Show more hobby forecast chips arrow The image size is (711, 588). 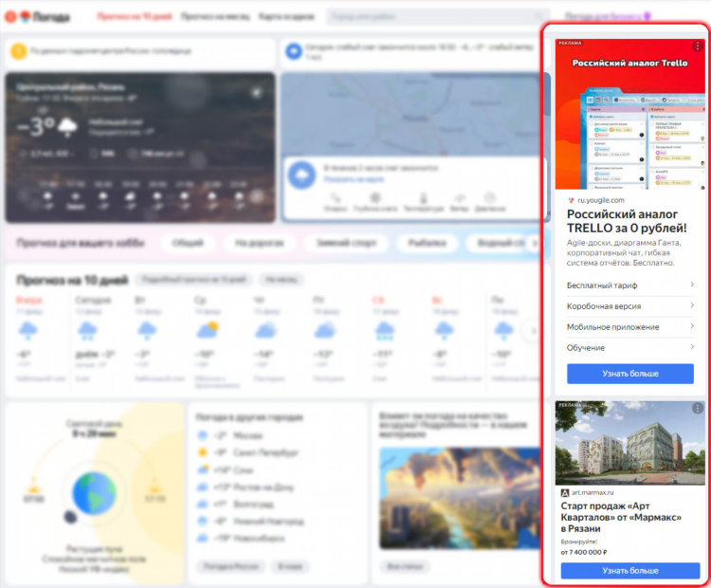535,243
